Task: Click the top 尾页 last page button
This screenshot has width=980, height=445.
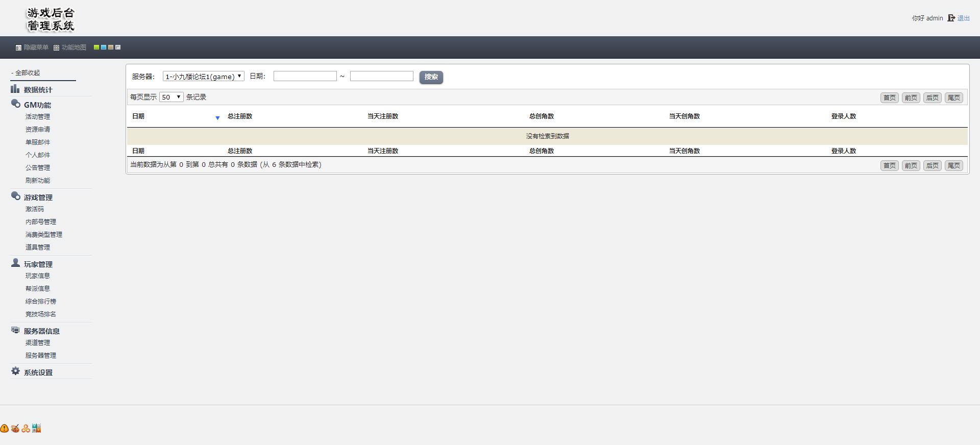Action: pyautogui.click(x=953, y=97)
